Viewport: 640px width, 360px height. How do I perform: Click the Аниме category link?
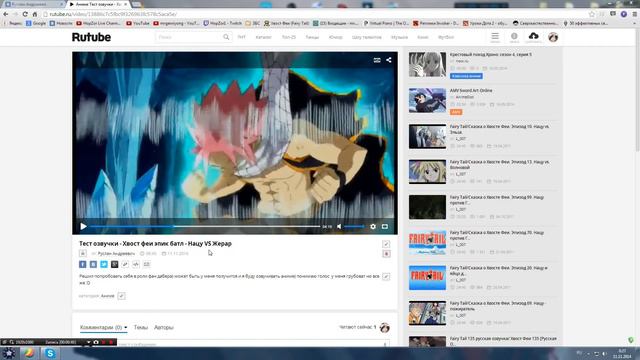tap(107, 296)
